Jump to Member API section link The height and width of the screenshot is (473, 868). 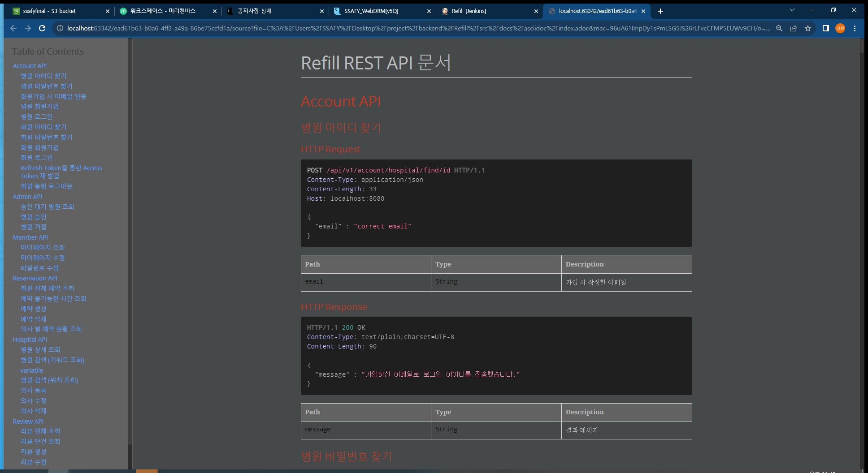pyautogui.click(x=30, y=237)
